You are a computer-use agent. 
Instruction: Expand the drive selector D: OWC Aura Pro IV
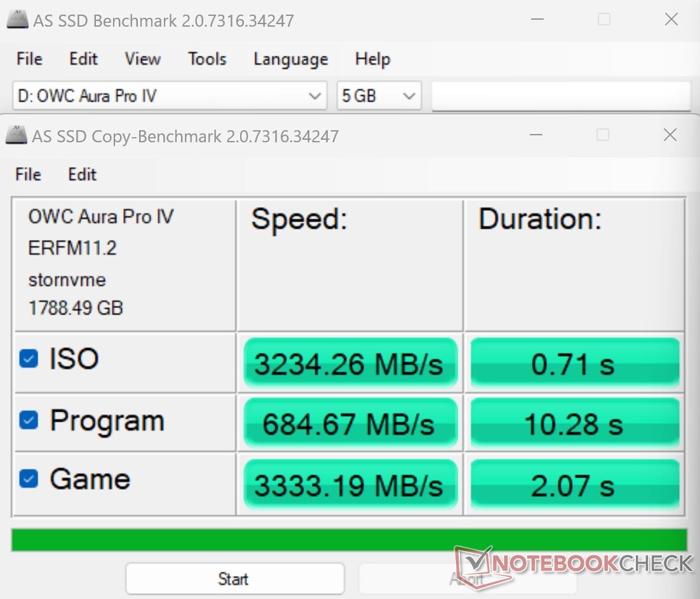(x=170, y=95)
